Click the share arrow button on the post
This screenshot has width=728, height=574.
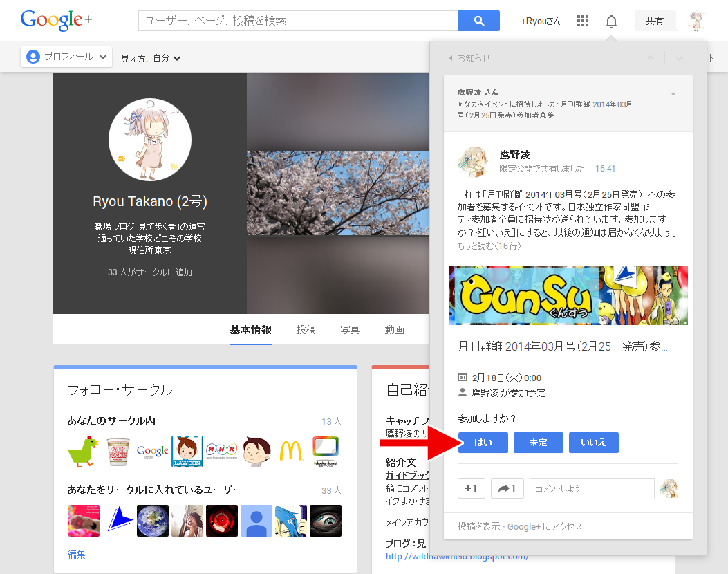coord(507,488)
